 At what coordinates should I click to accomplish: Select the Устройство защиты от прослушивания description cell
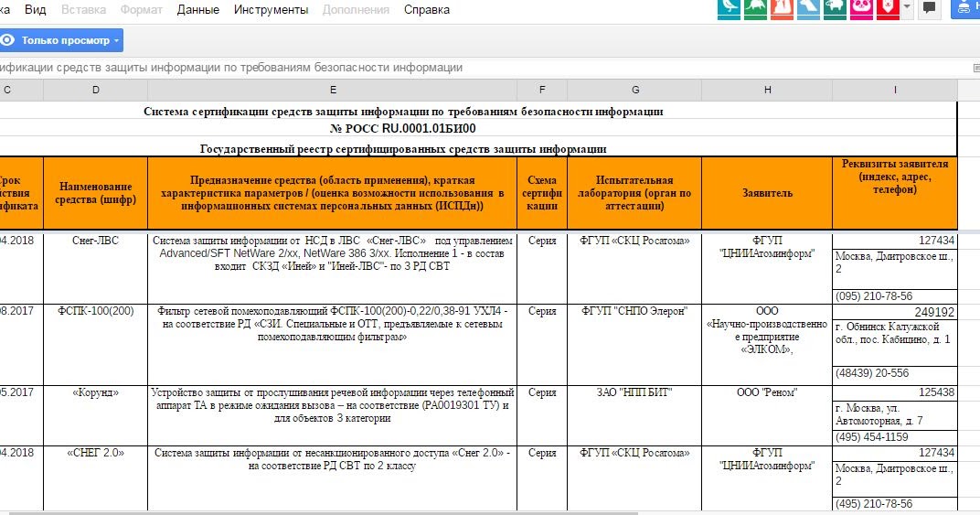(333, 415)
